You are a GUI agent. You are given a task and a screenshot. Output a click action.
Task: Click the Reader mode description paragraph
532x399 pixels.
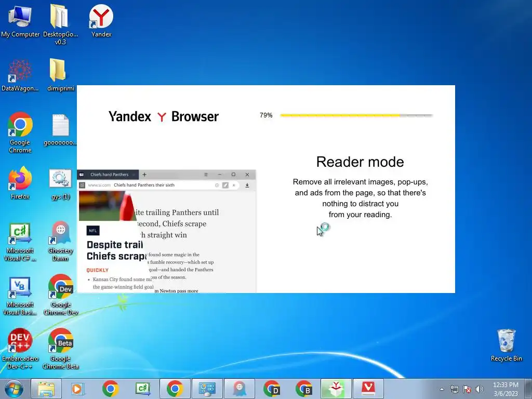click(360, 198)
